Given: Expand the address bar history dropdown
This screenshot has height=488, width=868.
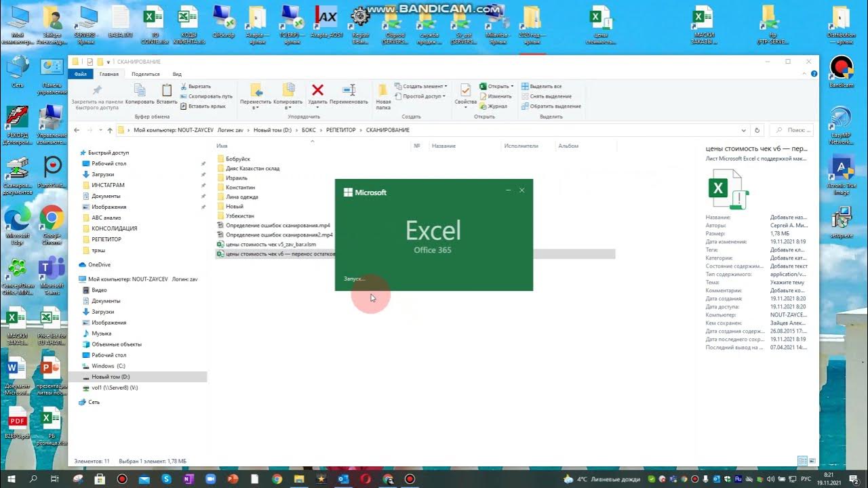Looking at the screenshot, I should click(x=744, y=130).
